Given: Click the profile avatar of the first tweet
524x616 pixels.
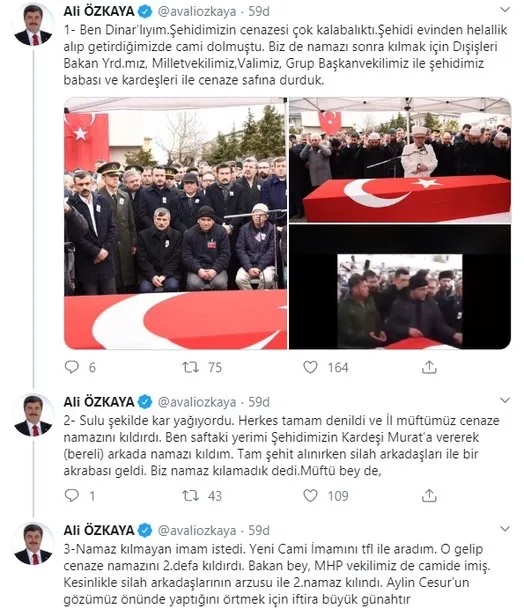Looking at the screenshot, I should click(x=33, y=25).
